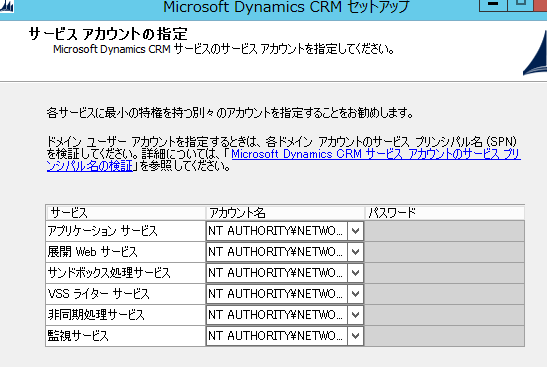Open account dropdown for アプリケーション サービス
547x367 pixels.
355,231
